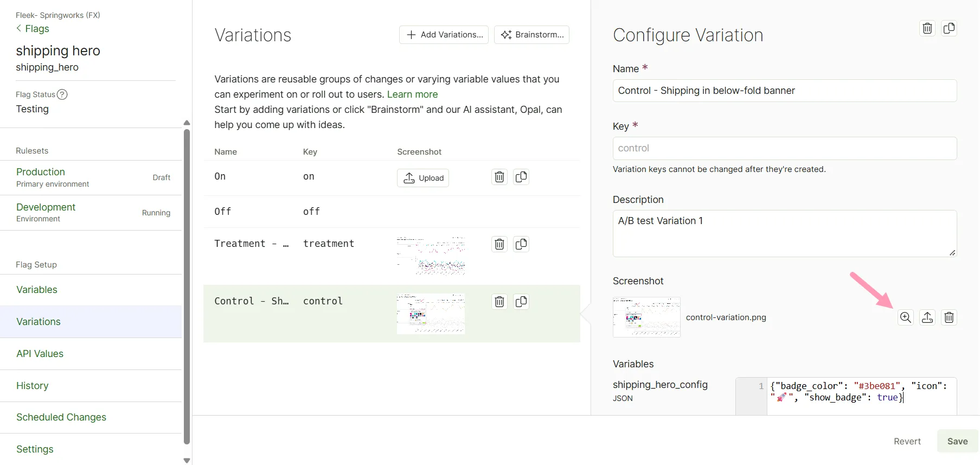980x465 pixels.
Task: Select the On variation row
Action: (392, 177)
